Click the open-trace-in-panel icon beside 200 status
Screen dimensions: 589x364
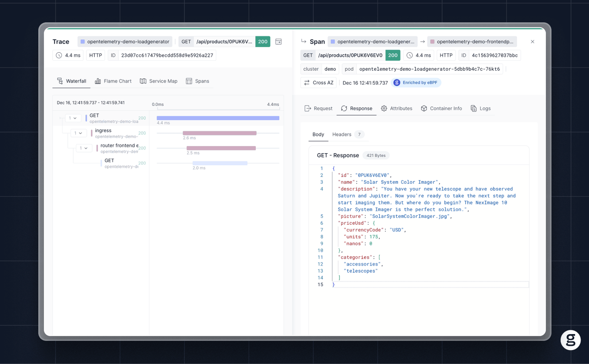(279, 42)
